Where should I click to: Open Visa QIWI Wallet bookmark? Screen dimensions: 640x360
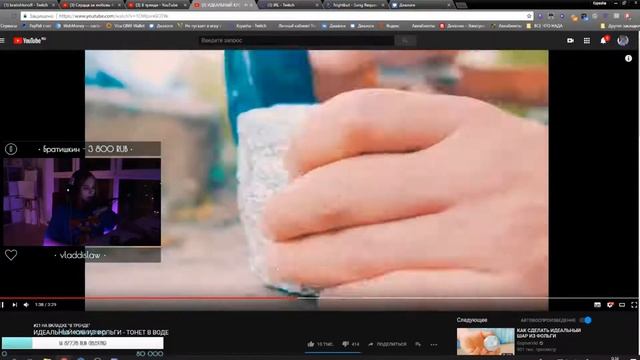[125, 26]
